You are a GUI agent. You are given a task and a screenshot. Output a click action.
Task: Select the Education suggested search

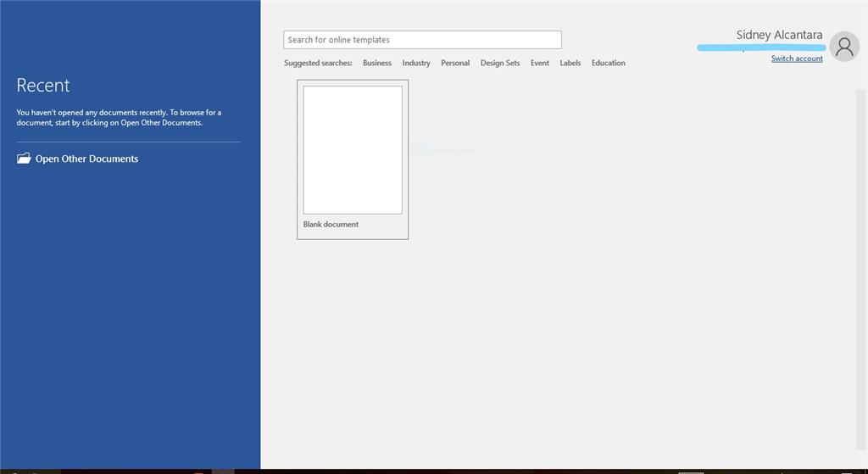point(608,63)
